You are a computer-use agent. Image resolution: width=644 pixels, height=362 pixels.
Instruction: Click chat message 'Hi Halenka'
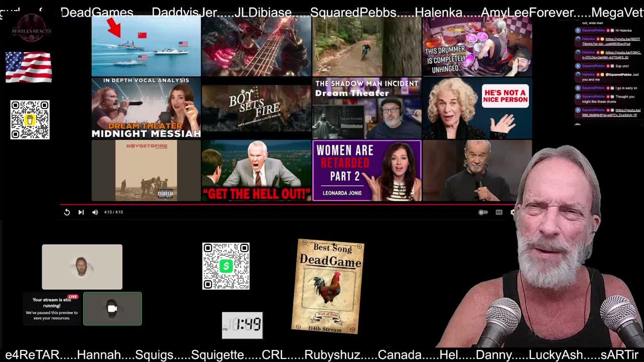623,30
